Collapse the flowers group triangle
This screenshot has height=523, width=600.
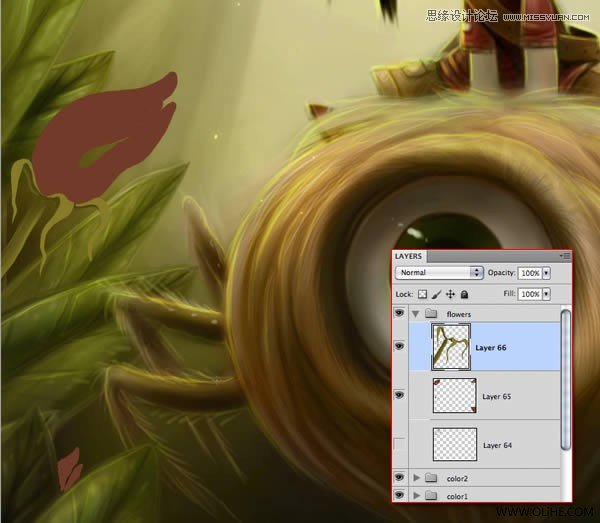tap(416, 314)
